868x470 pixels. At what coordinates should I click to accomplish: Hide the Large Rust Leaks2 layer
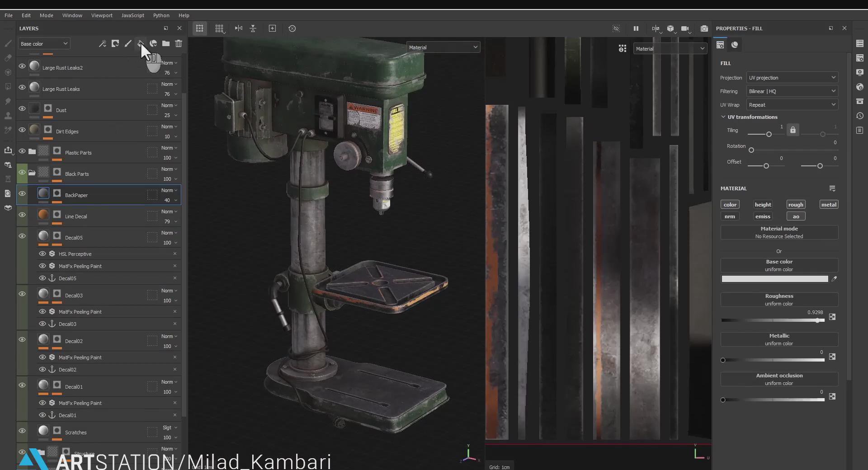(x=22, y=66)
